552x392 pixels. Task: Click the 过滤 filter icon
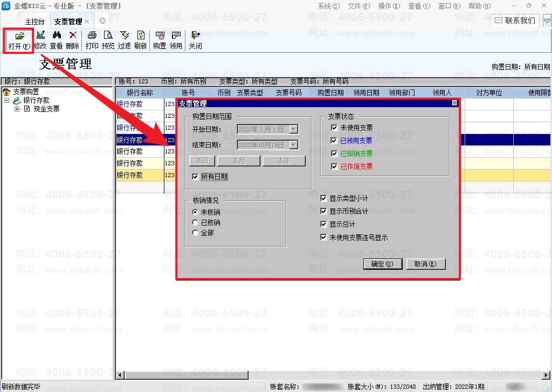pos(125,35)
